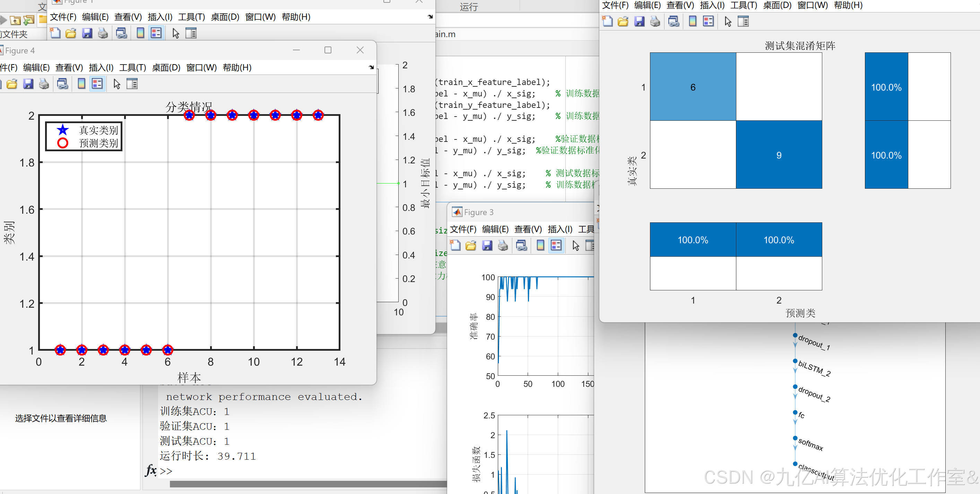The width and height of the screenshot is (980, 494).
Task: Expand Figure 1 menu bar dock arrow
Action: pos(430,17)
